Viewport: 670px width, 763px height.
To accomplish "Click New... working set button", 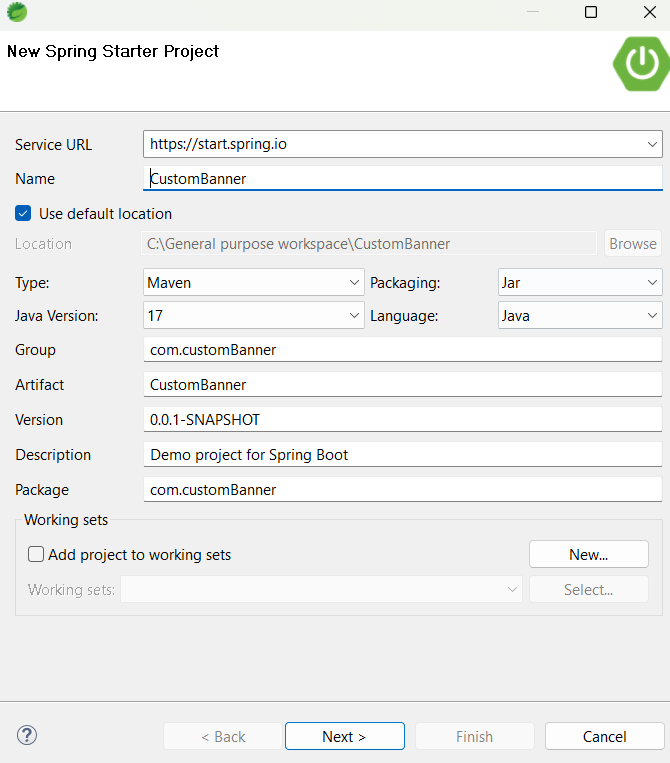I will (x=588, y=554).
